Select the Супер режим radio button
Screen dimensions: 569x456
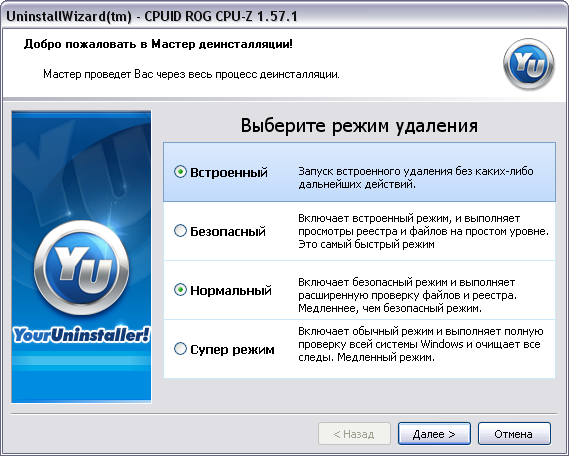coord(180,349)
